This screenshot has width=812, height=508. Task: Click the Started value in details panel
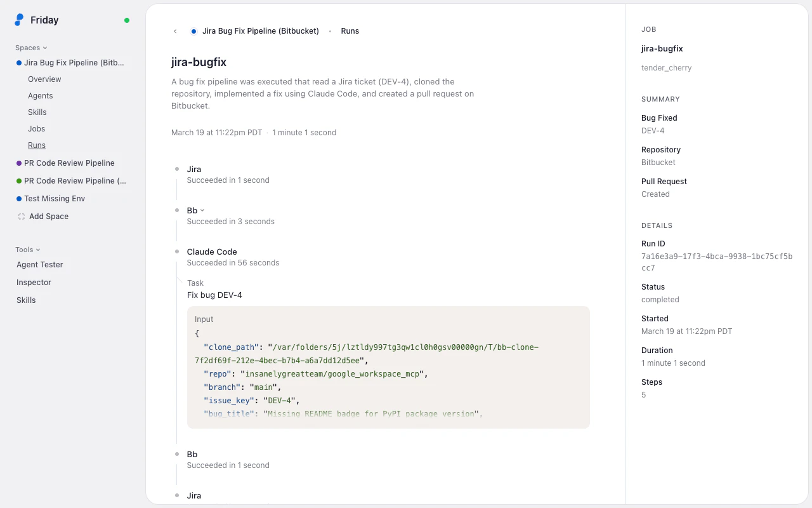pyautogui.click(x=686, y=331)
